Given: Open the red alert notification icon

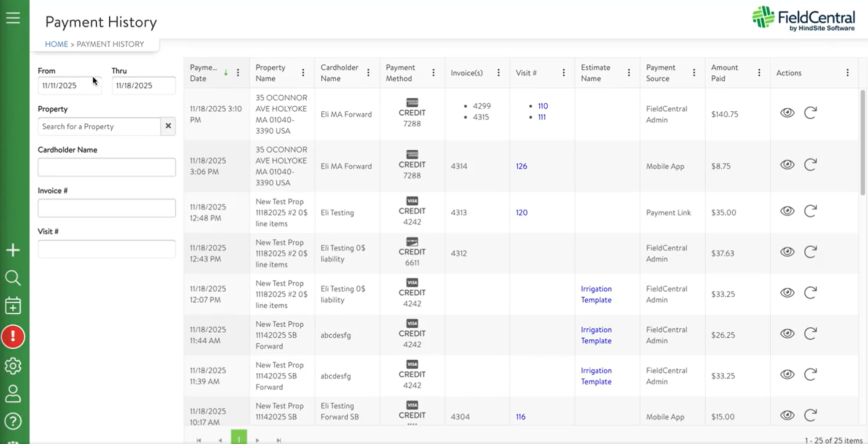Looking at the screenshot, I should 13,337.
